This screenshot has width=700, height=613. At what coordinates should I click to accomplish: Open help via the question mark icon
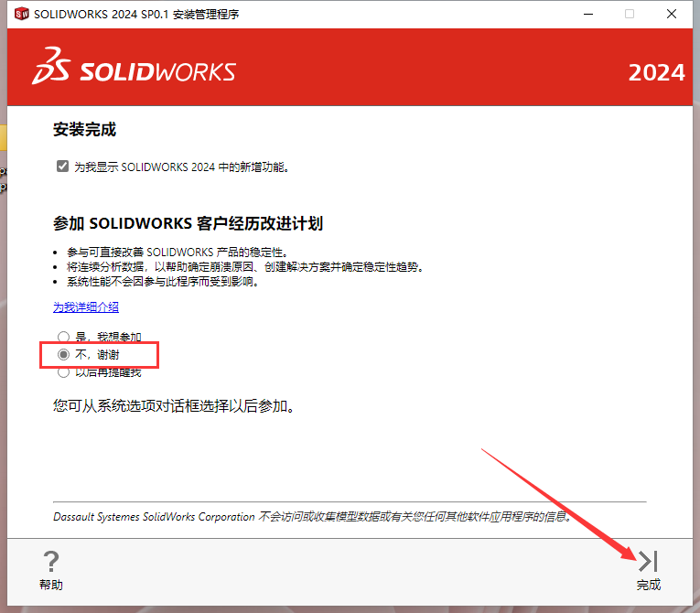[x=51, y=562]
